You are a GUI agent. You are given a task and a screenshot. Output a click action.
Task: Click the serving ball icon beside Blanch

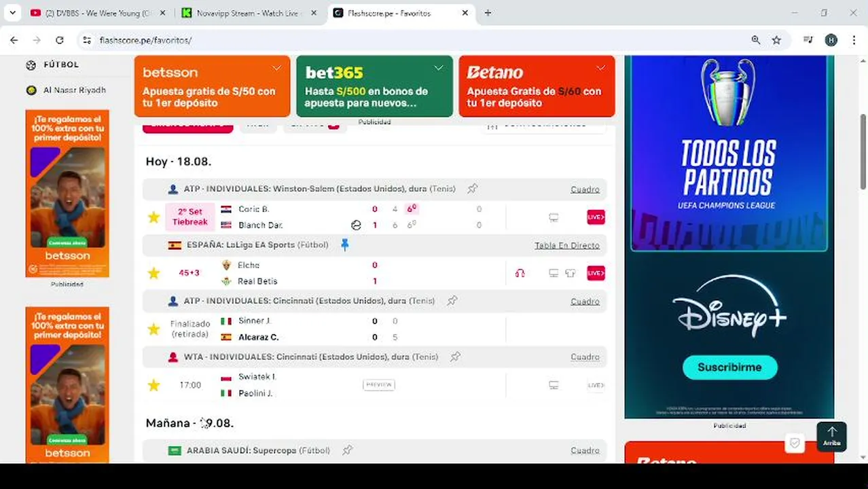coord(356,225)
